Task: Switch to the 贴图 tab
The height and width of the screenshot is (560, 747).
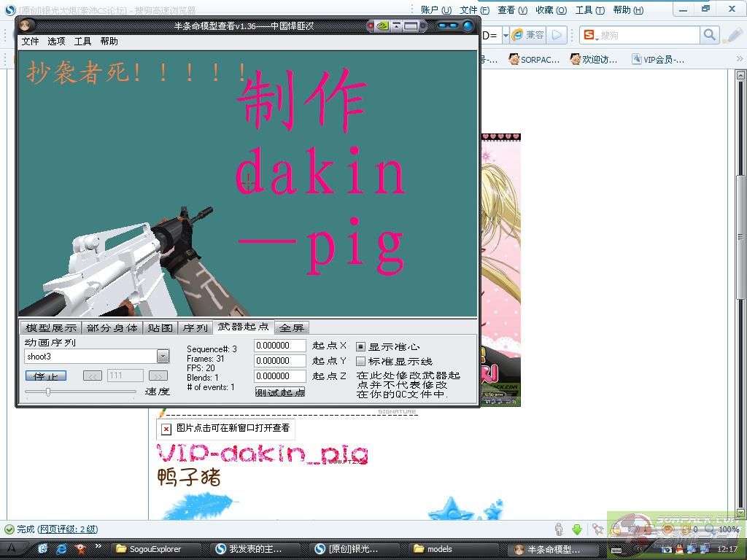Action: tap(160, 328)
